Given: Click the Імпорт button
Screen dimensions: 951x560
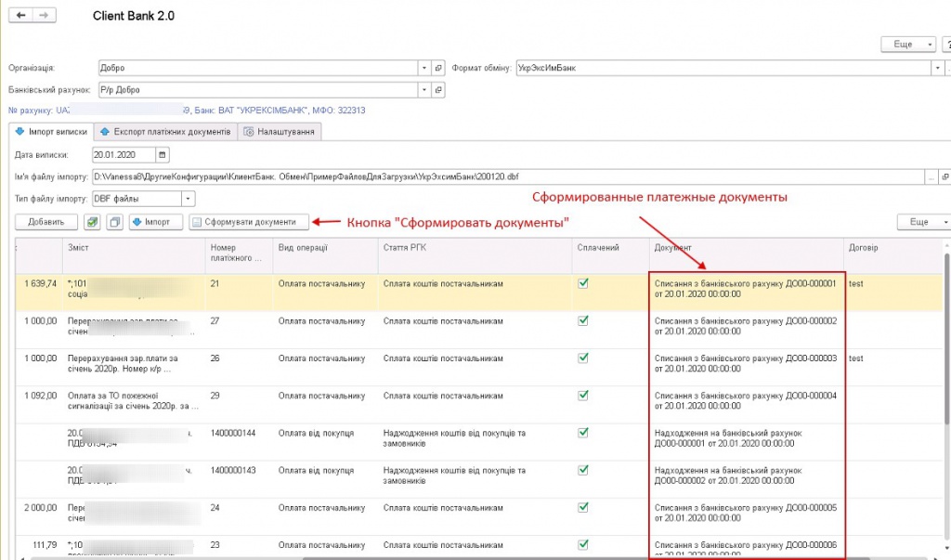Looking at the screenshot, I should click(156, 222).
